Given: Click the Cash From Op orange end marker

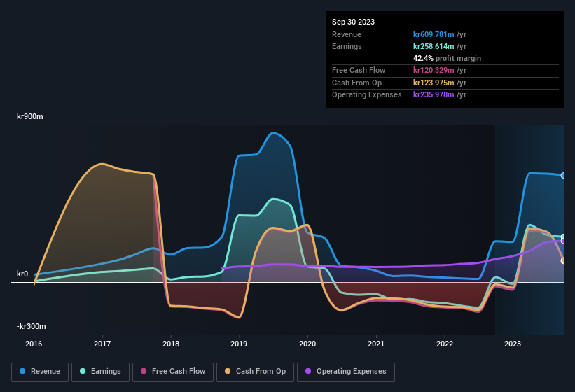Looking at the screenshot, I should [563, 260].
